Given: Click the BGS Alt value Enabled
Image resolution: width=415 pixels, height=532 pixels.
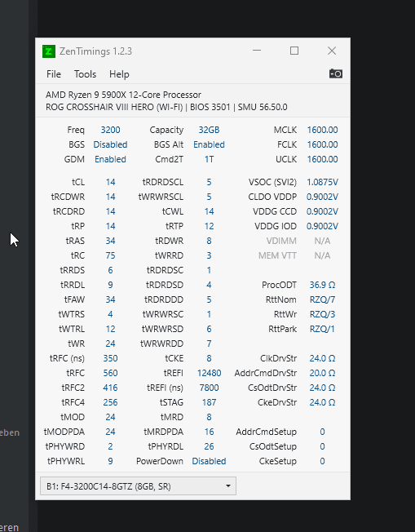Looking at the screenshot, I should click(209, 144).
